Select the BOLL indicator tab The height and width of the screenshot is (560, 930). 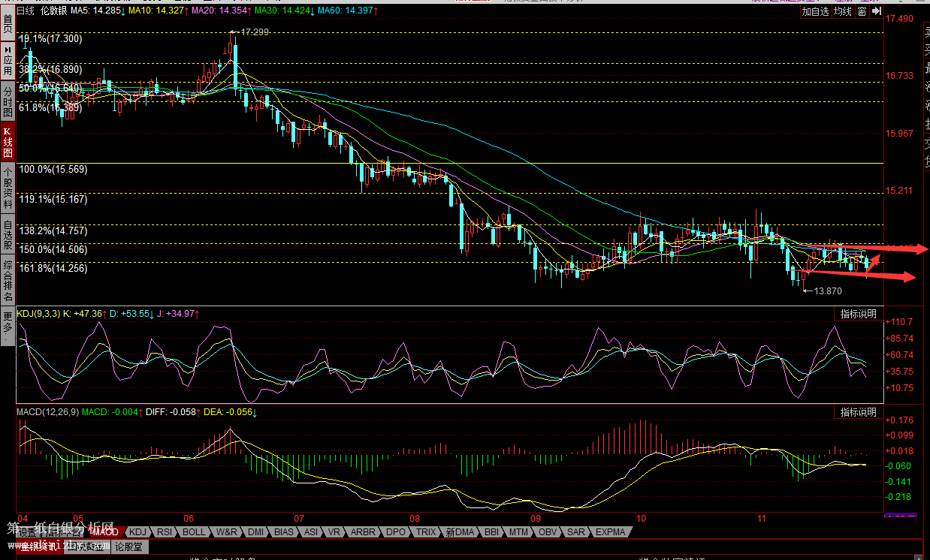coord(193,531)
